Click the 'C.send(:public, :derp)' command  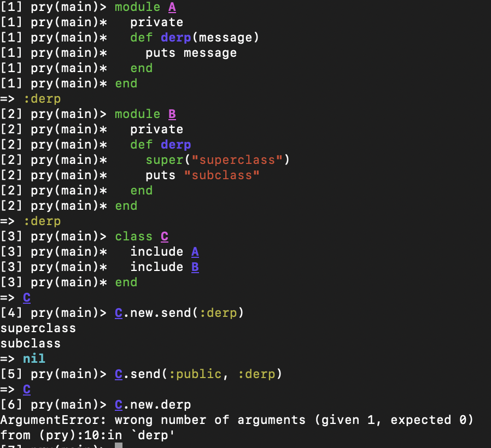198,374
